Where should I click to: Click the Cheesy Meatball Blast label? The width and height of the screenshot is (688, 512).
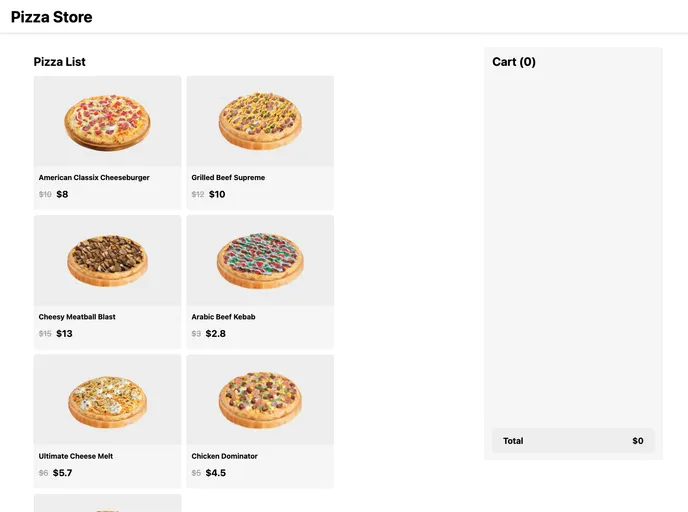(x=77, y=317)
